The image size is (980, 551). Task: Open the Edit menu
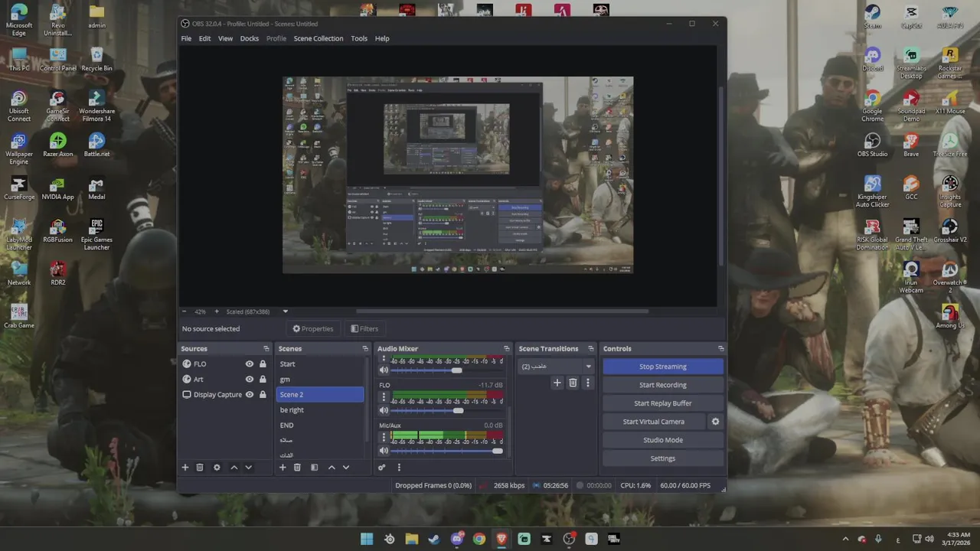204,38
